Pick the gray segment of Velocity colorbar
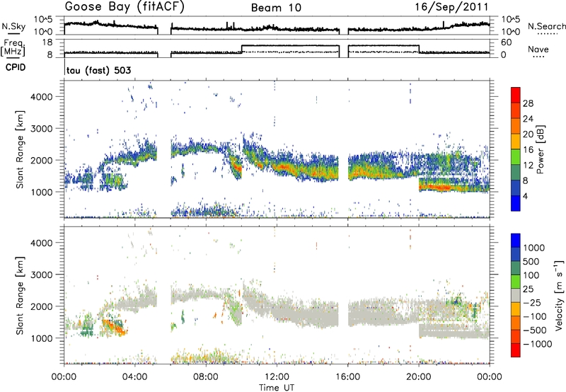 pos(516,295)
